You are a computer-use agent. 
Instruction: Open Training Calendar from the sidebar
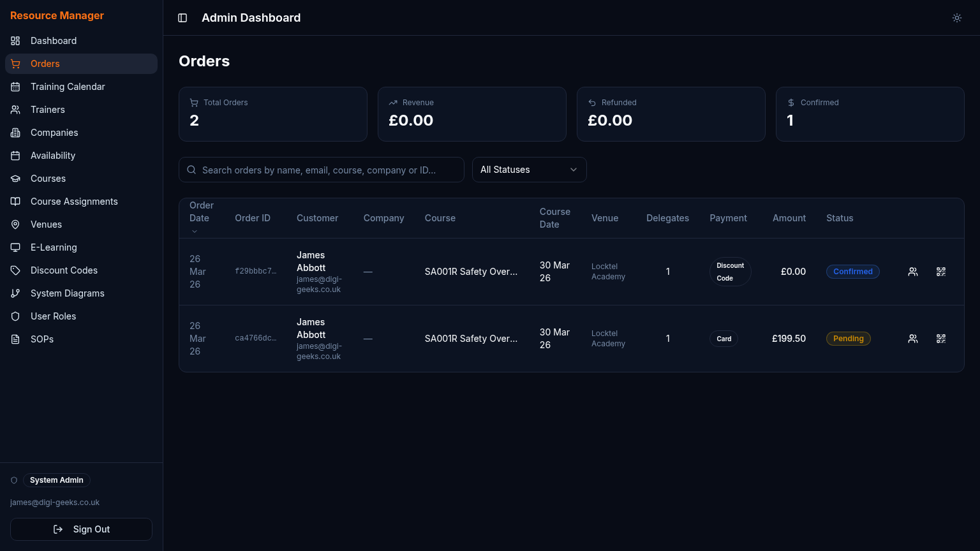(x=82, y=87)
